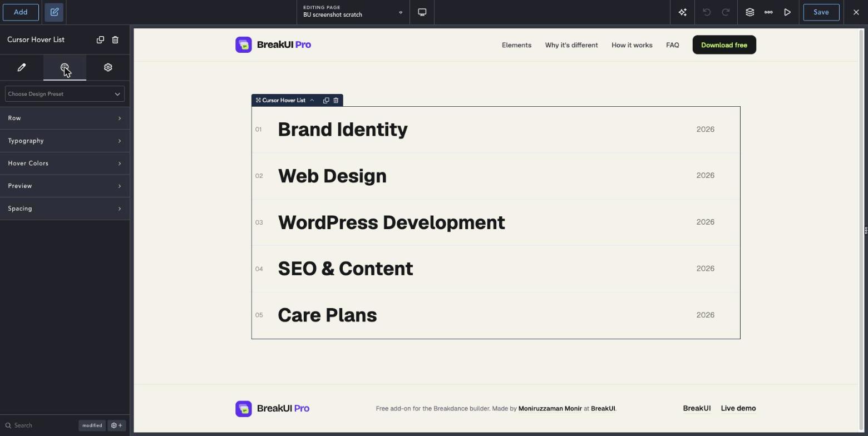Open the Live demo footer link

tap(738, 409)
